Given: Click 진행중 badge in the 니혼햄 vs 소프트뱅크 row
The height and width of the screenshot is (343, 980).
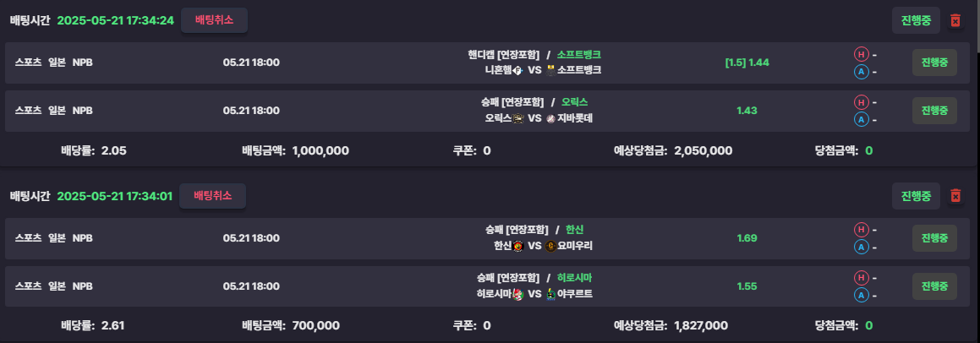Looking at the screenshot, I should [934, 63].
